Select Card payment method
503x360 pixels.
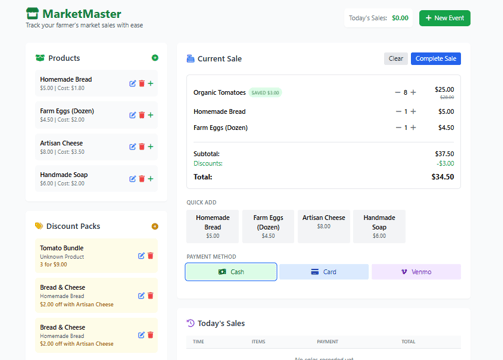tap(324, 272)
